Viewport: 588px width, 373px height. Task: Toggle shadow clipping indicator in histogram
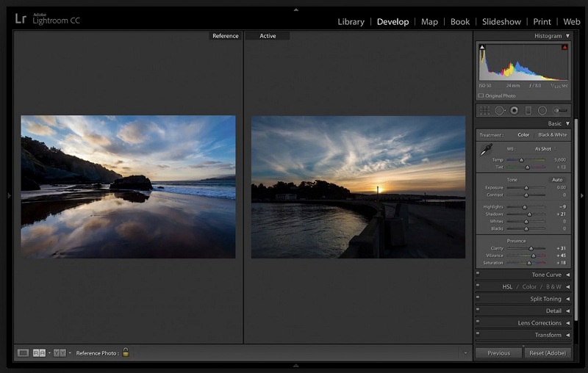click(x=482, y=47)
